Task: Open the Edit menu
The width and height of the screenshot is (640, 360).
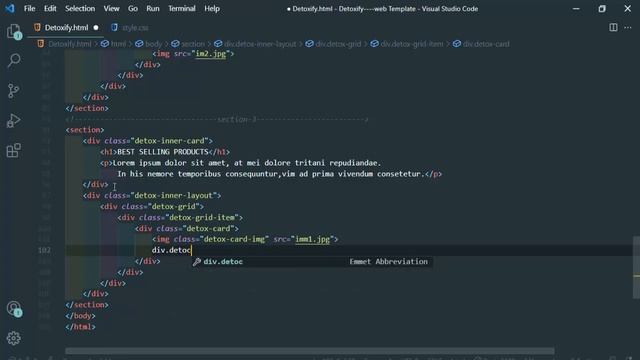Action: pos(50,9)
